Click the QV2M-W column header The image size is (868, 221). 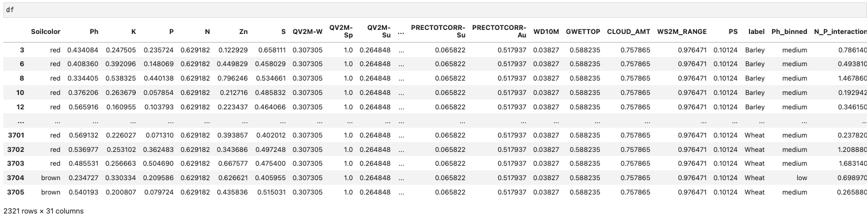pyautogui.click(x=307, y=32)
